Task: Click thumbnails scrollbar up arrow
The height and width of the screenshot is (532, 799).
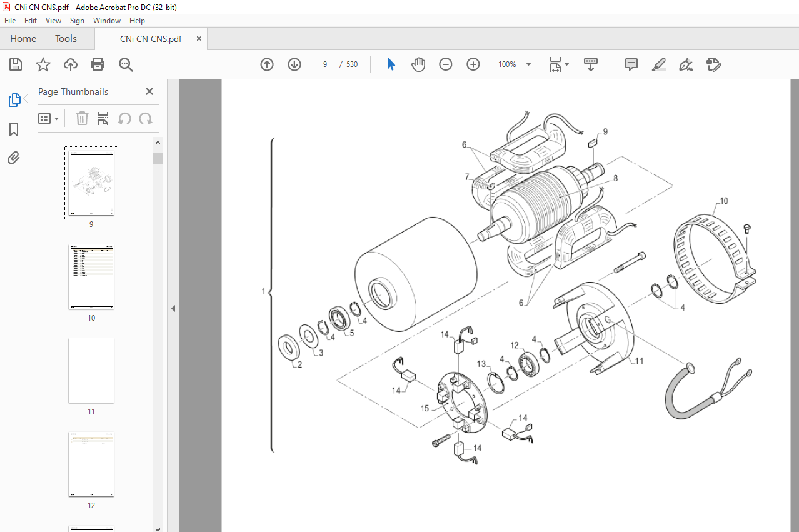Action: coord(158,143)
